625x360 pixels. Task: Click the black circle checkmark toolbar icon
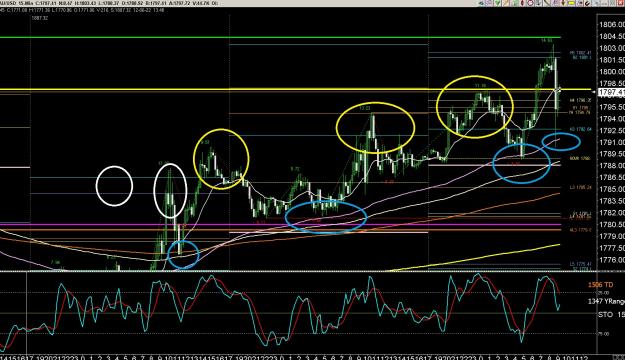click(587, 3)
